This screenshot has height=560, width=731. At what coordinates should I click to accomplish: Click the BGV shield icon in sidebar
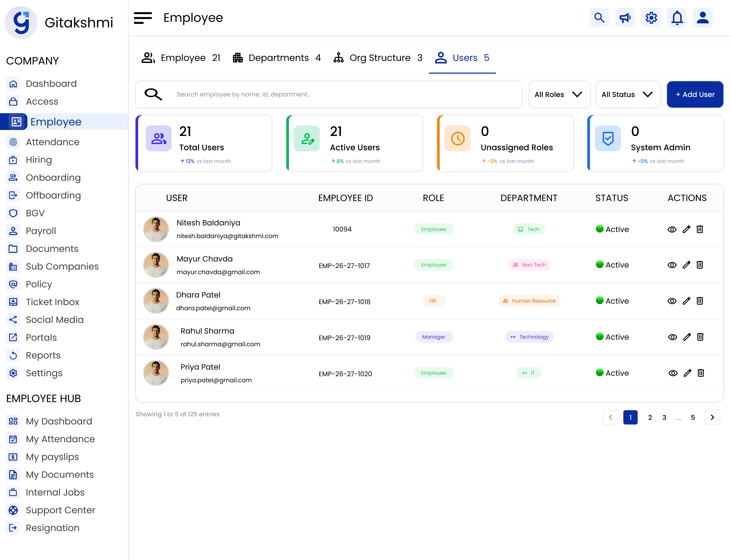[x=13, y=213]
